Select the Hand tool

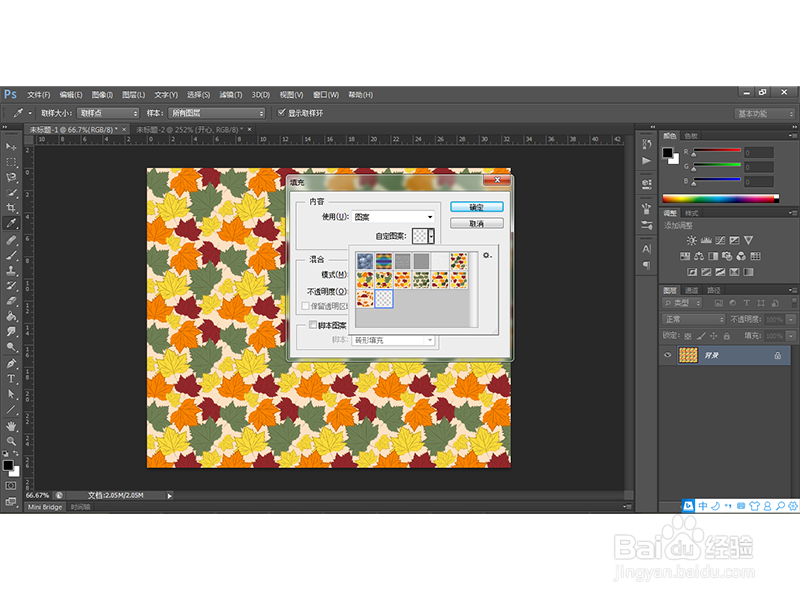(x=11, y=426)
